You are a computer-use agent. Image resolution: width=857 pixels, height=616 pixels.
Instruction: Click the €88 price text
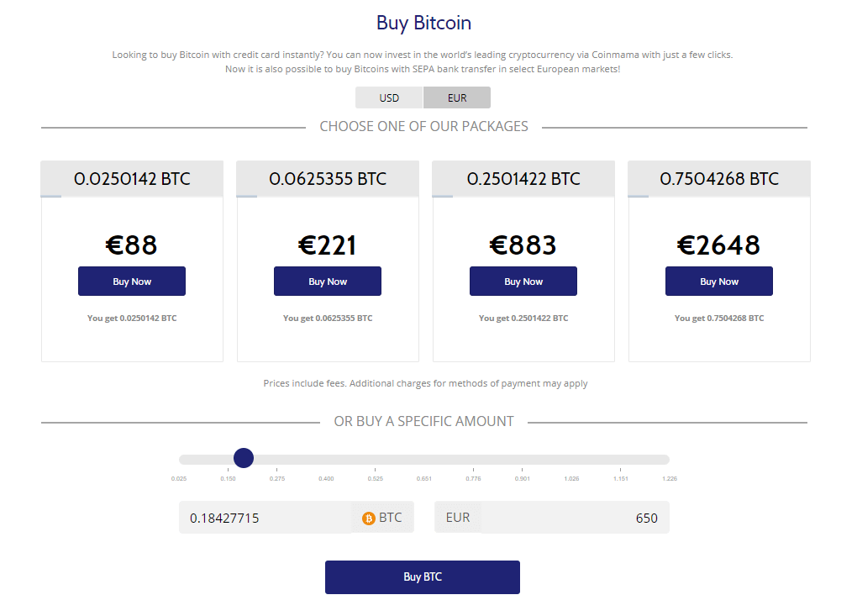coord(132,245)
